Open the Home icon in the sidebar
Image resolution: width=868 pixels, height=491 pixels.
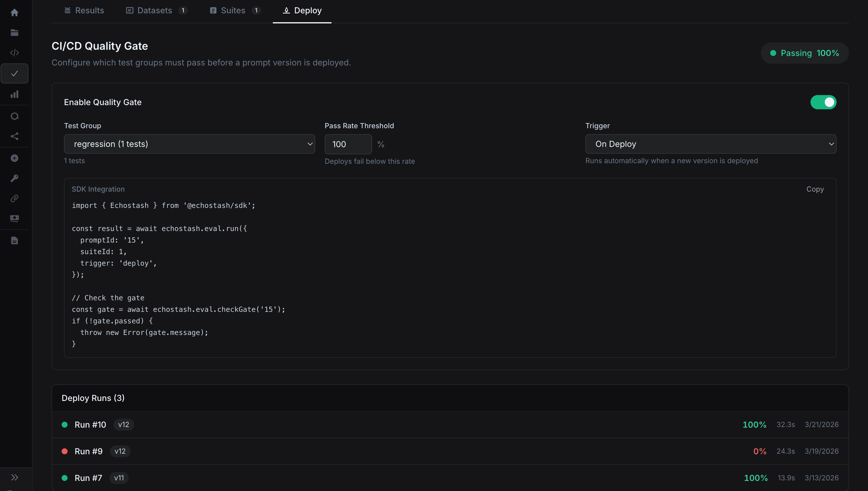(x=15, y=12)
